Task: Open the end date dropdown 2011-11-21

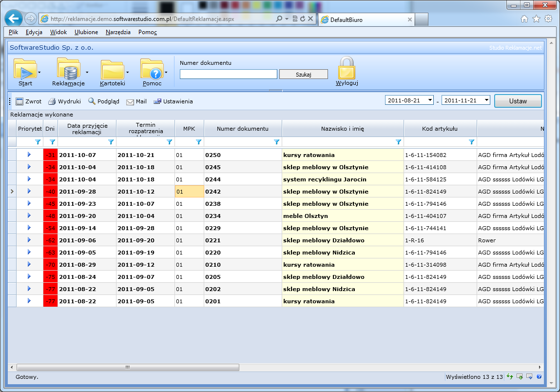Action: 485,99
